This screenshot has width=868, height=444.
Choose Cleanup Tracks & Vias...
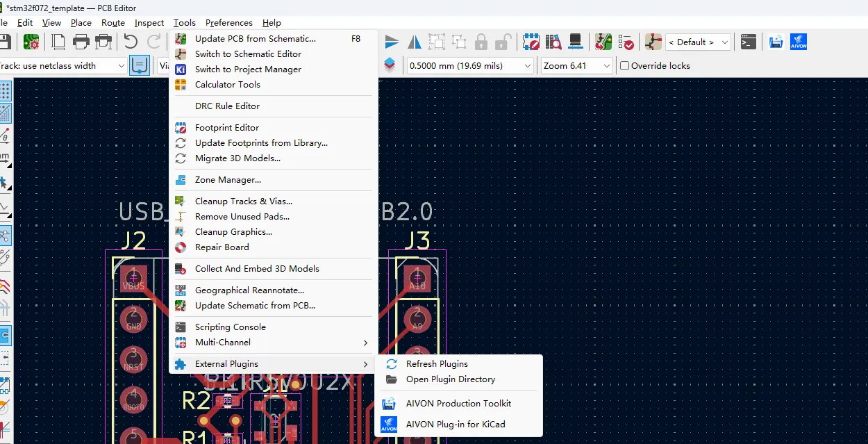(274, 202)
